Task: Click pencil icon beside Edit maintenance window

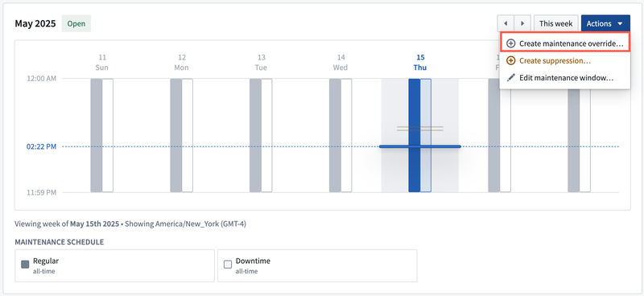Action: tap(510, 77)
